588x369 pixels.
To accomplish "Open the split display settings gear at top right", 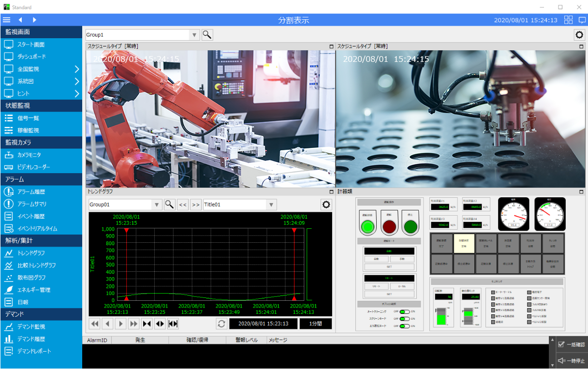I will coord(579,35).
